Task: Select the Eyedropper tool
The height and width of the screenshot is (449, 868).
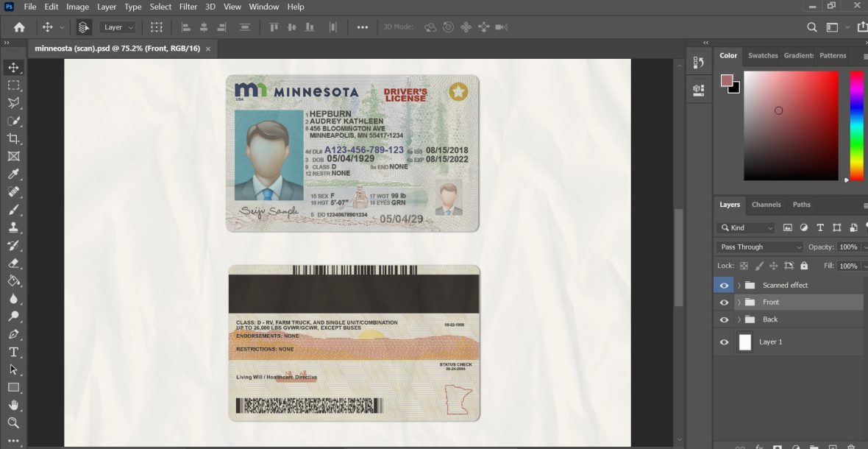Action: click(13, 174)
